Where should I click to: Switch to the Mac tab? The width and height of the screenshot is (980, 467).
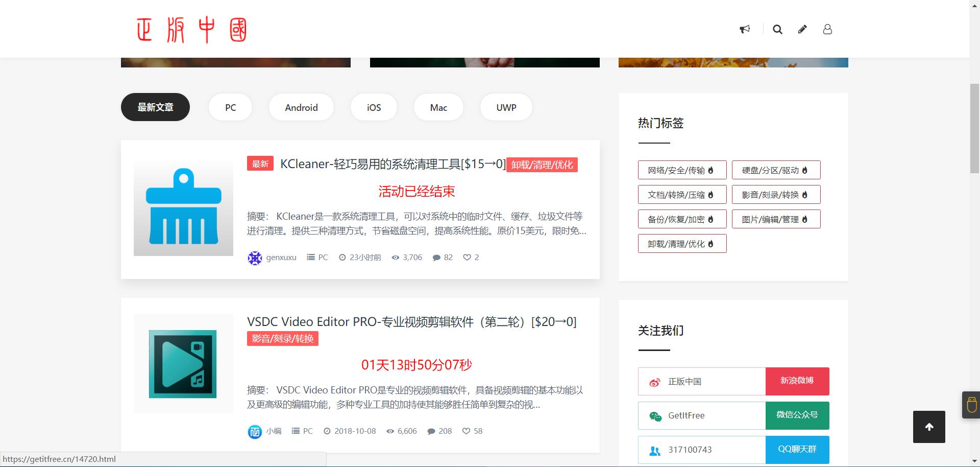tap(438, 107)
